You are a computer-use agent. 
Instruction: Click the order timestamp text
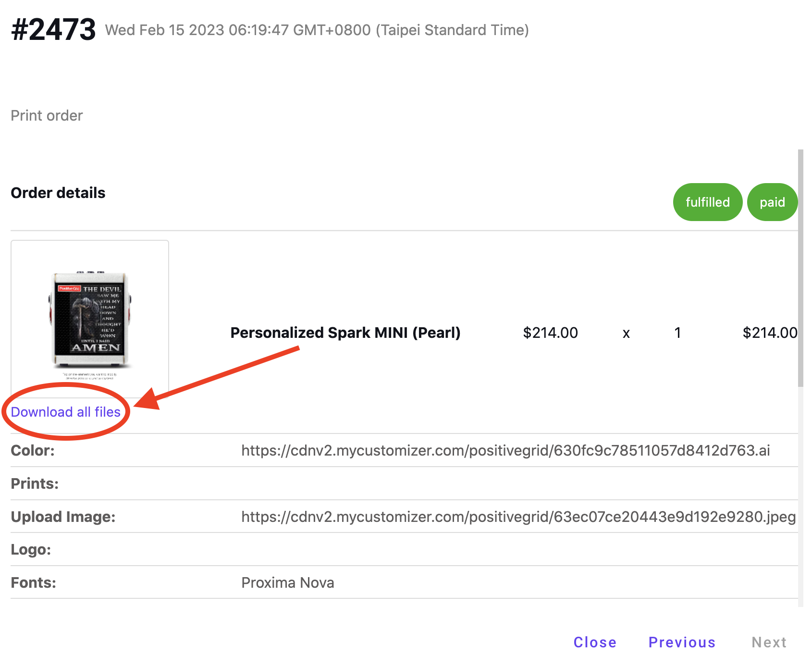tap(317, 30)
